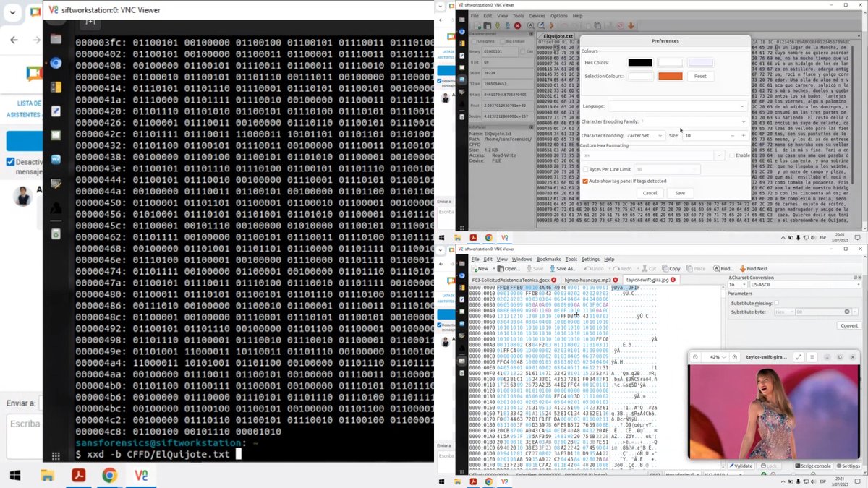Image resolution: width=868 pixels, height=488 pixels.
Task: Click Cancel in Preferences dialog
Action: [x=650, y=193]
